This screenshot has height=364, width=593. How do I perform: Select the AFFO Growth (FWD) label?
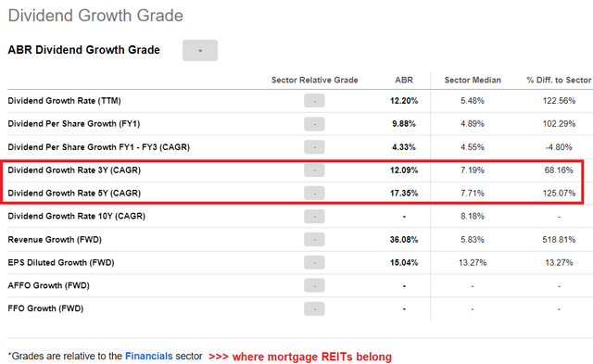[48, 286]
